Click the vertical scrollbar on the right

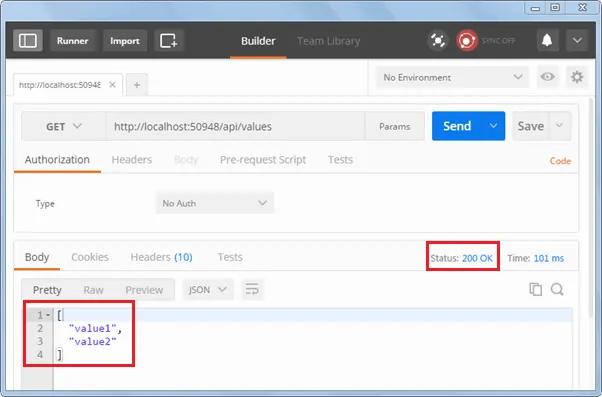pyautogui.click(x=592, y=207)
